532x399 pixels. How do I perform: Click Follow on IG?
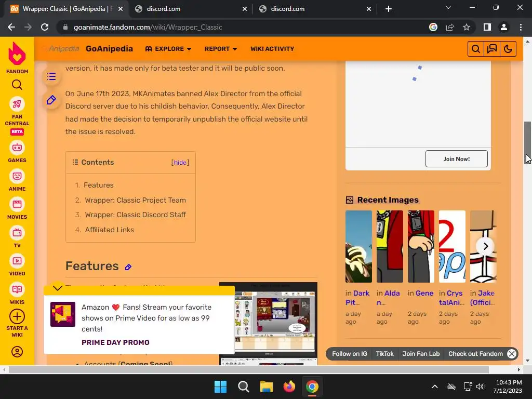[350, 353]
